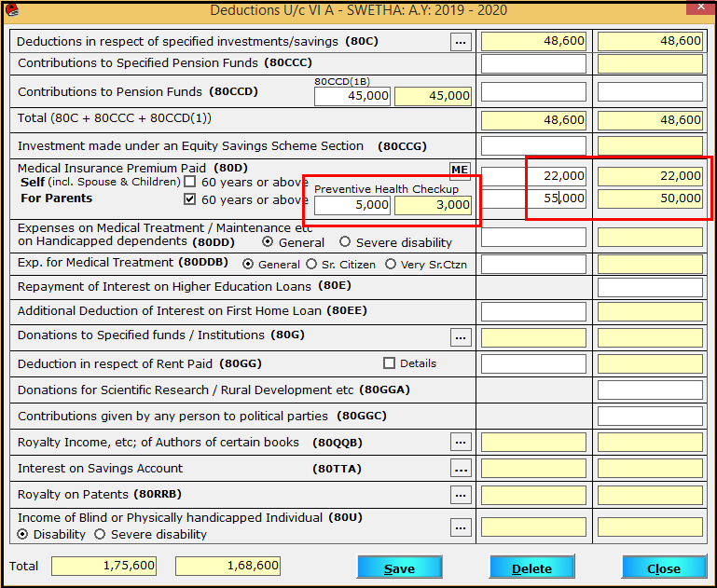Choose 80DDB Very Sr.Ctzn radio button
Viewport: 717px width, 588px height.
[391, 264]
